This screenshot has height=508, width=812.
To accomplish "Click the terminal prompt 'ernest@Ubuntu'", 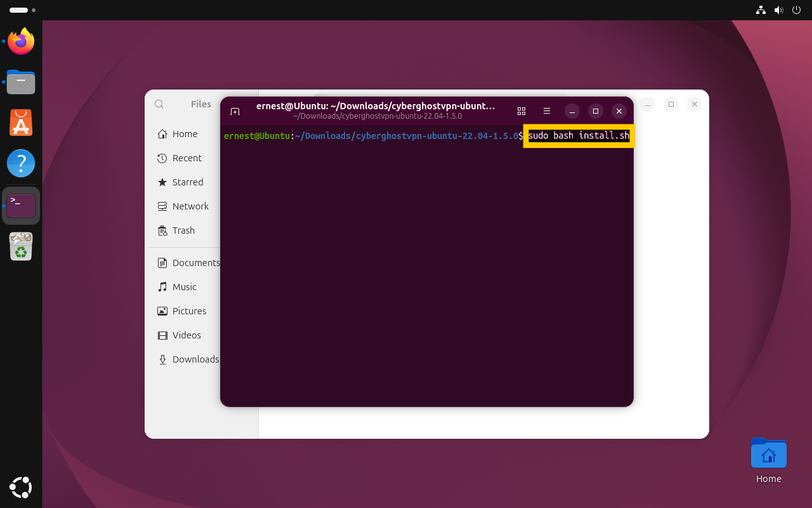I will point(257,136).
